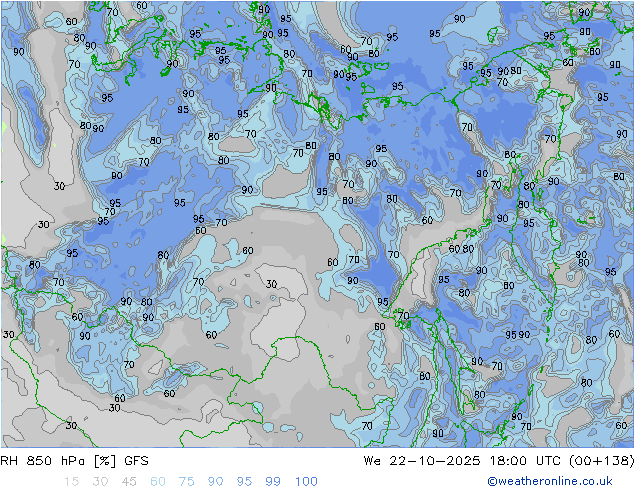Click the 'We 22-10-2025 18:00 UTC (00+138)' text
Image resolution: width=634 pixels, height=490 pixels.
(x=499, y=461)
